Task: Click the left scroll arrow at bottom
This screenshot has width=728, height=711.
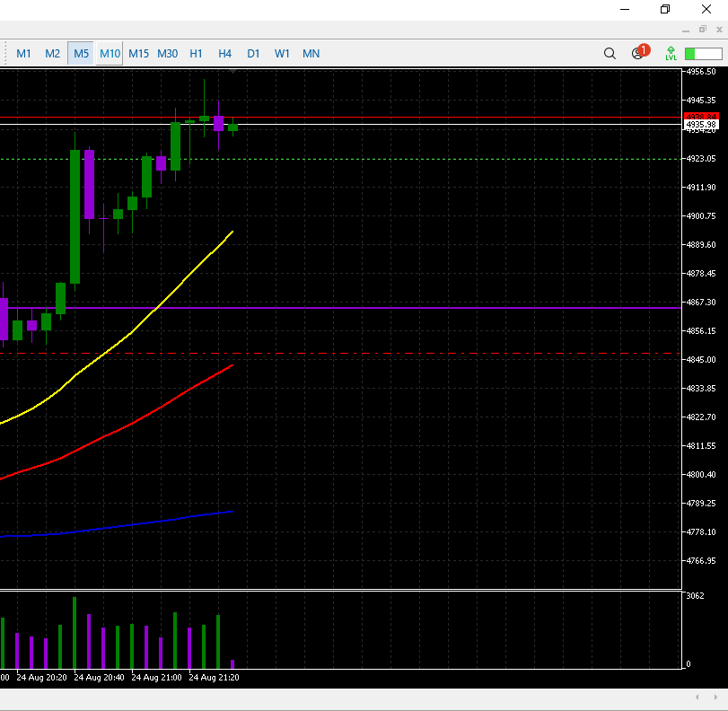Action: point(697,698)
